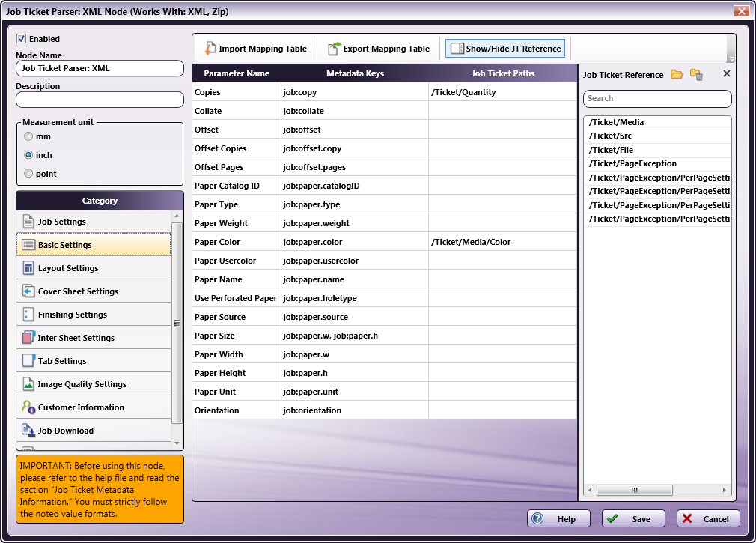The height and width of the screenshot is (543, 756).
Task: Open Layout Settings category
Action: point(94,268)
